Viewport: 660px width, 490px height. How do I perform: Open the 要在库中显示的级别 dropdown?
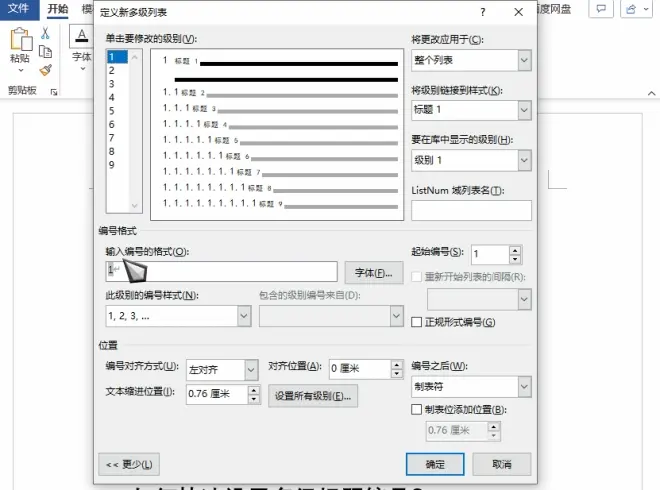click(x=524, y=160)
